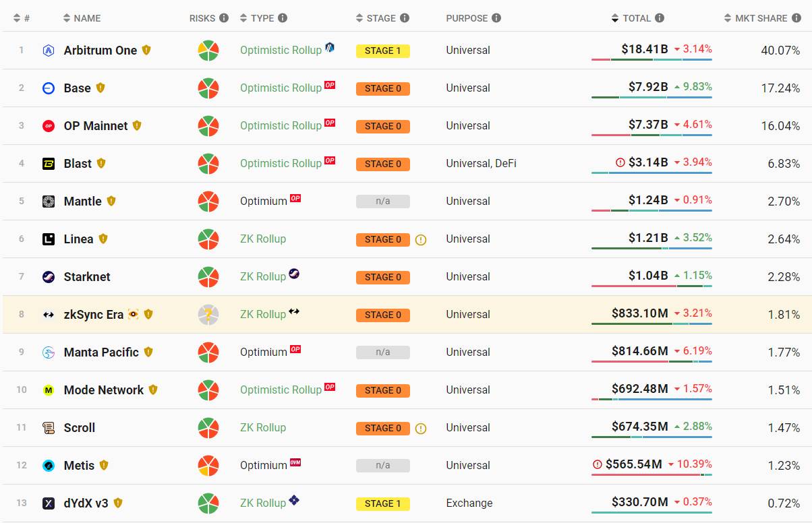
Task: Click the red alert icon by Blast total
Action: (620, 162)
